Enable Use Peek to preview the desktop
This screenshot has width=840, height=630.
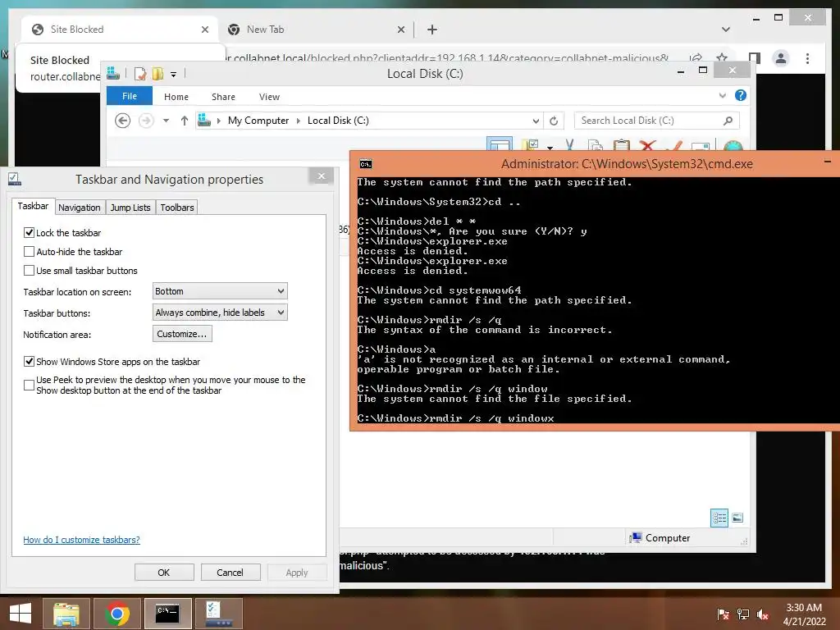(29, 386)
